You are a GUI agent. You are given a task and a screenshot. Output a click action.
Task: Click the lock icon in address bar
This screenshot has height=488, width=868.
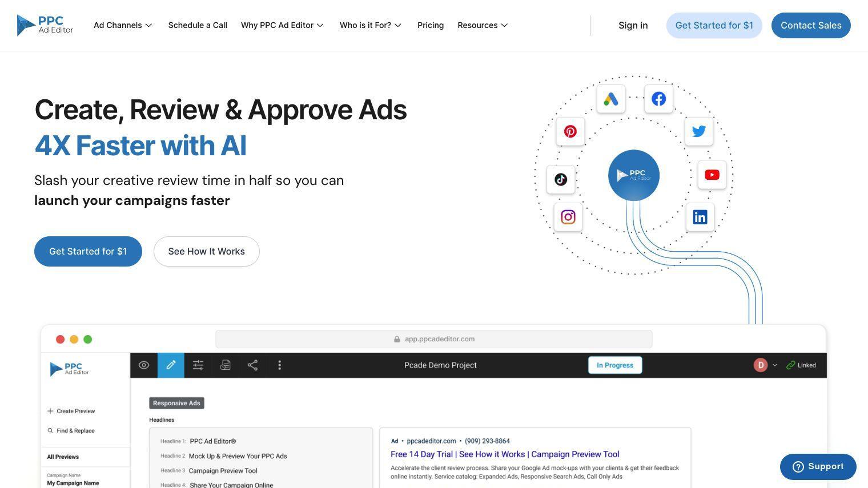tap(397, 339)
